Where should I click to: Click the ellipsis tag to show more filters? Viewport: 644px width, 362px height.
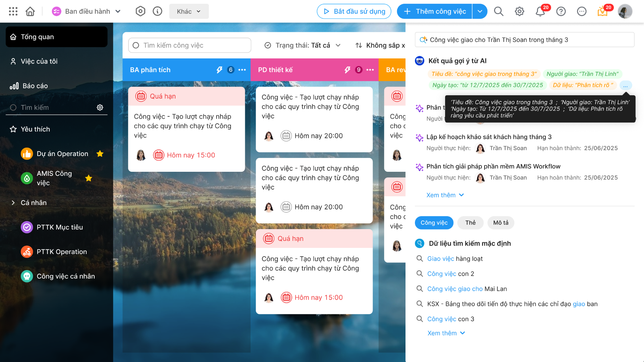tap(625, 85)
